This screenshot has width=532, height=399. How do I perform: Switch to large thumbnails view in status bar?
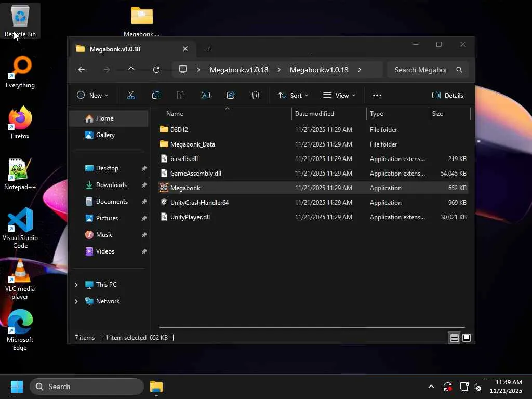tap(467, 338)
